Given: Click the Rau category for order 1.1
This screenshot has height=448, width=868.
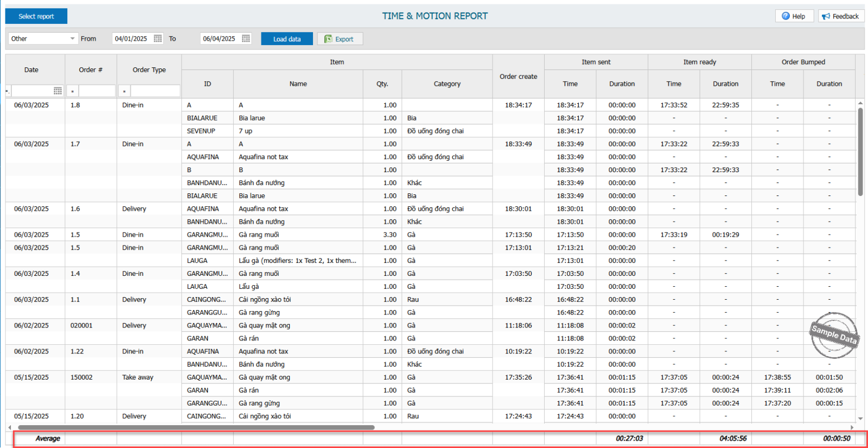Looking at the screenshot, I should click(x=447, y=299).
